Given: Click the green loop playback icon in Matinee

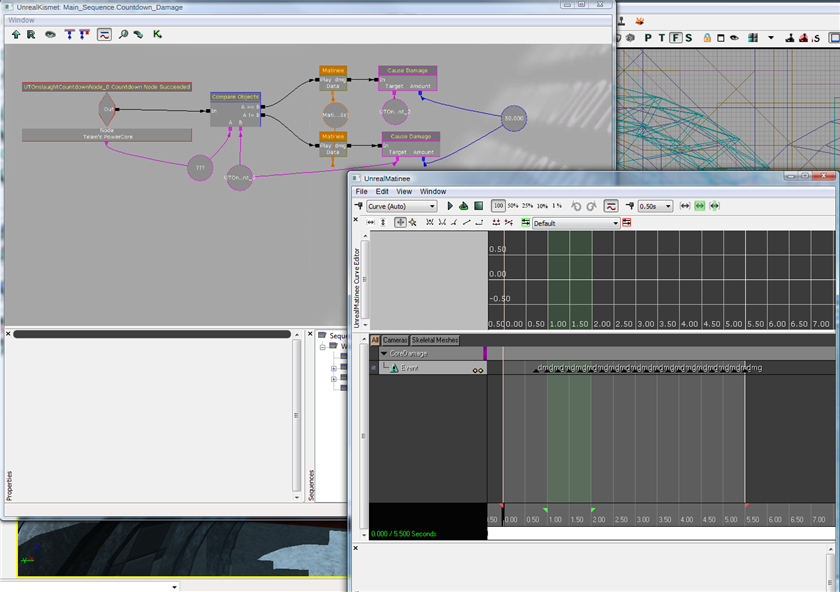Looking at the screenshot, I should coord(464,206).
